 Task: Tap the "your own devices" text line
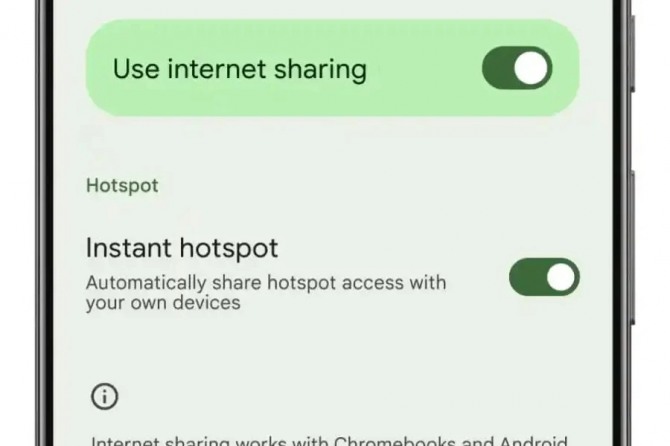click(163, 303)
